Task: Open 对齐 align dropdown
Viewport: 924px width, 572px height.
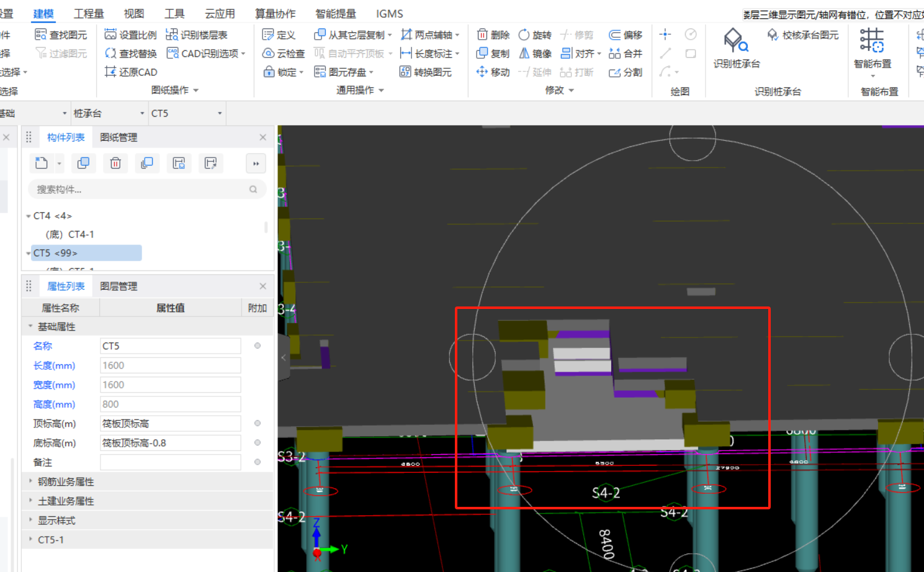Action: pyautogui.click(x=599, y=54)
